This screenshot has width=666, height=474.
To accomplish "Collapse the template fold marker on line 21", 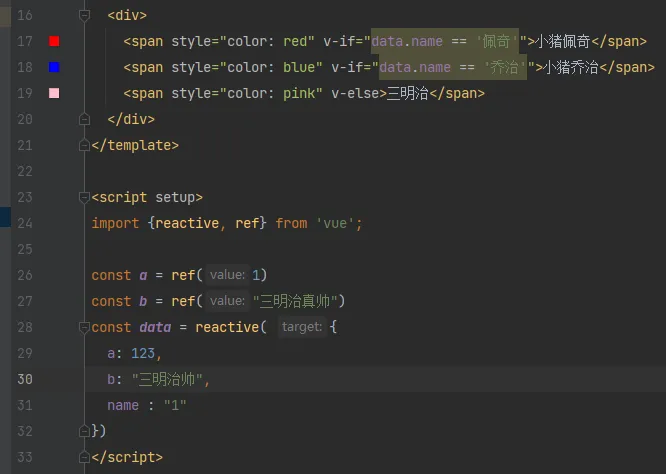I will pos(84,146).
